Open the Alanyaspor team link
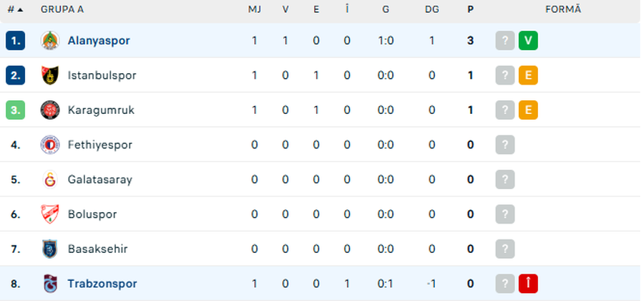 point(99,41)
